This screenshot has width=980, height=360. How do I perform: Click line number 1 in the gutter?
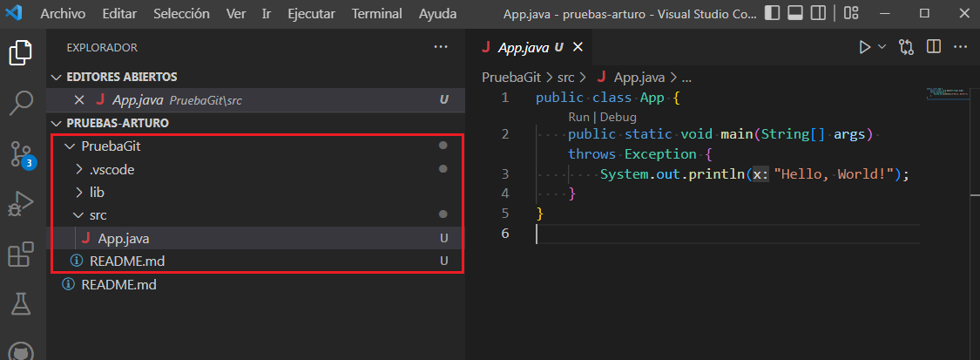coord(505,98)
